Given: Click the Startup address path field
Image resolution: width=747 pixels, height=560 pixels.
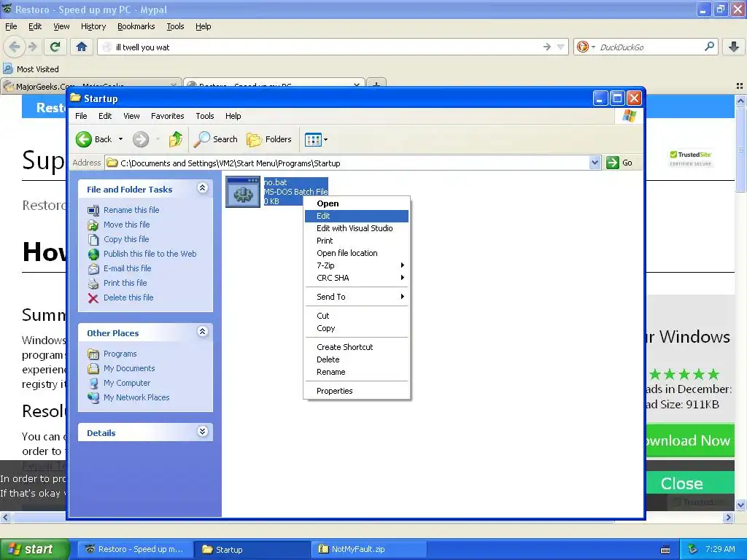Looking at the screenshot, I should coord(348,163).
